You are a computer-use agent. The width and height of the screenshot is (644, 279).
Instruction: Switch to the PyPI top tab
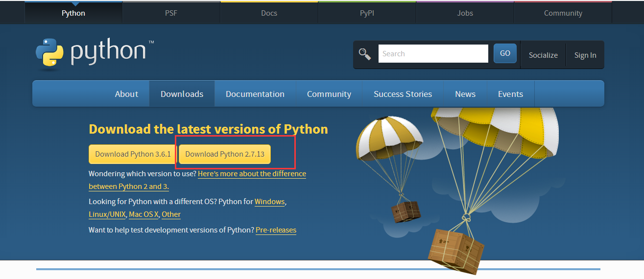click(x=367, y=13)
